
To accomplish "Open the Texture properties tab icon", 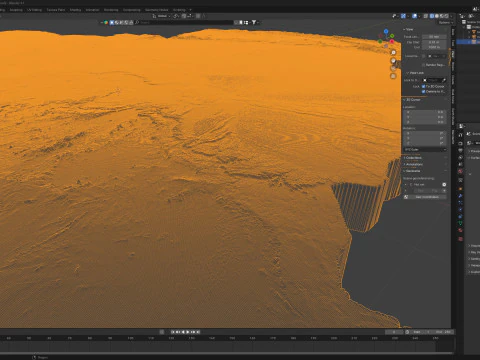I will point(460,239).
